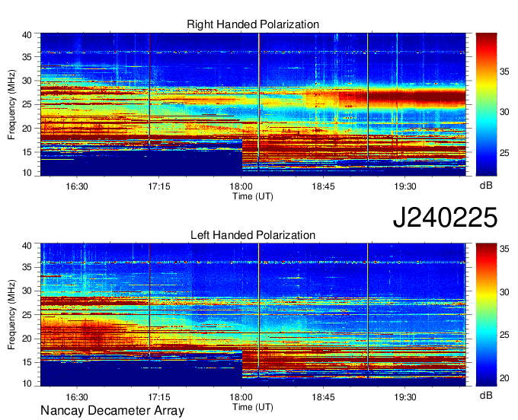This screenshot has width=518, height=420.
Task: Click the "20" frequency tick of right-handed plot
Action: tap(27, 129)
